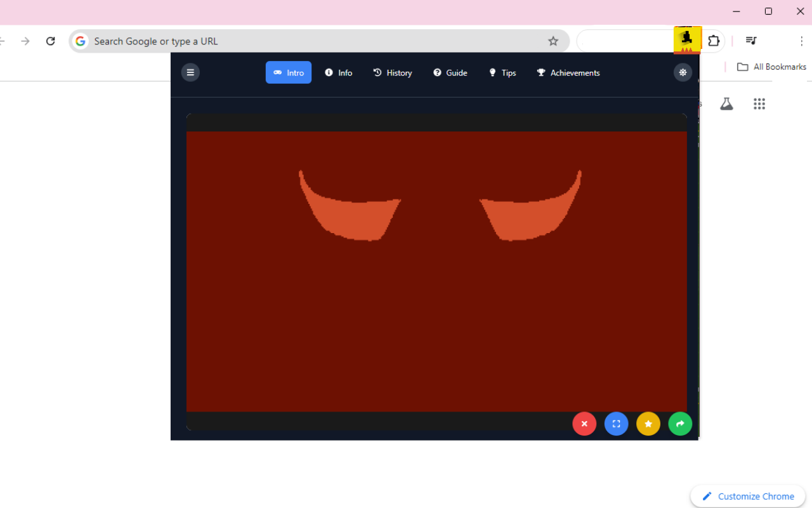The width and height of the screenshot is (812, 508).
Task: Open the media controls music icon
Action: coord(751,41)
